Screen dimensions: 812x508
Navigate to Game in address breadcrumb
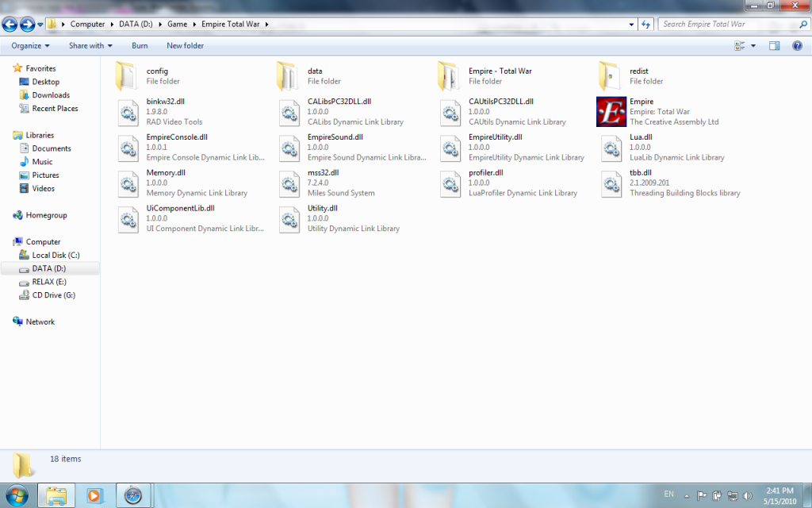point(177,24)
